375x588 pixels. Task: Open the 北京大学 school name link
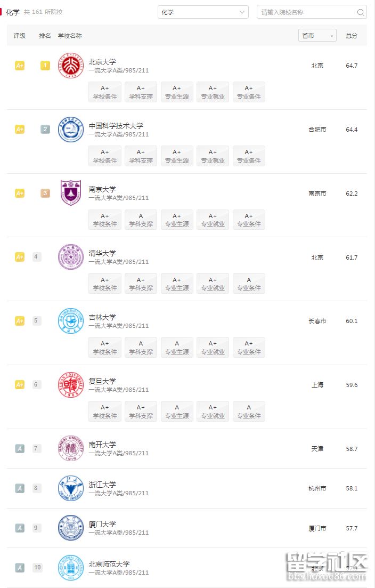[x=102, y=62]
